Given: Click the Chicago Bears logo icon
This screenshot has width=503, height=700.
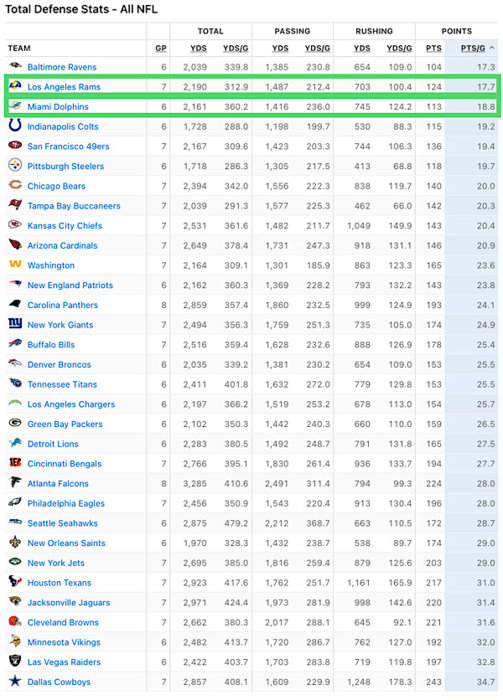Looking at the screenshot, I should 15,185.
